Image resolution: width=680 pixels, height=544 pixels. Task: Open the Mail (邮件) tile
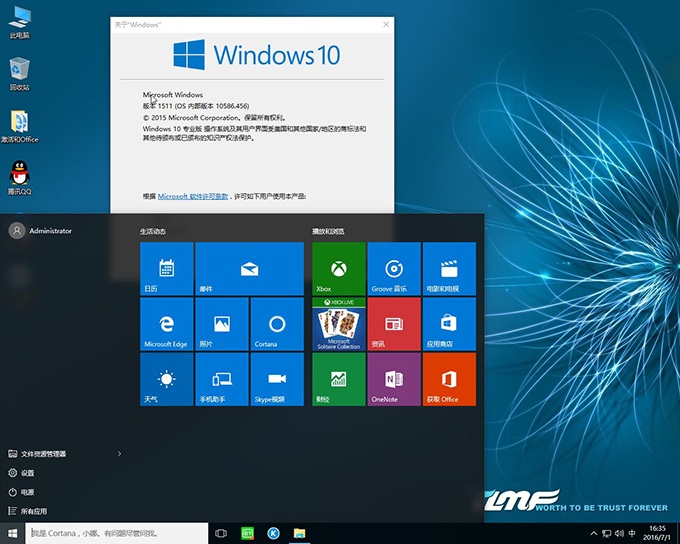tap(249, 268)
